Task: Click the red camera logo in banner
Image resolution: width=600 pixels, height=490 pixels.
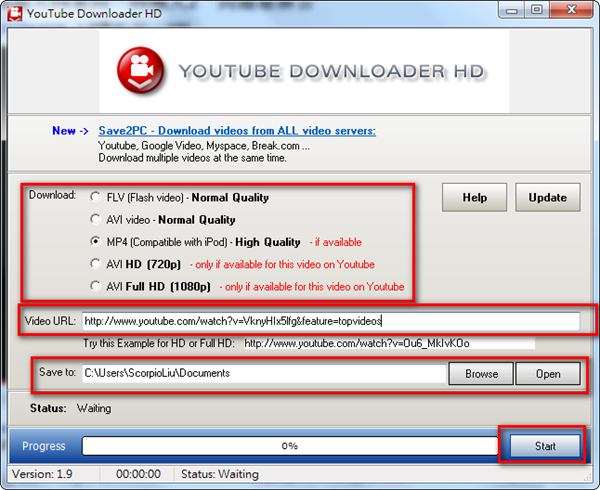Action: (141, 71)
